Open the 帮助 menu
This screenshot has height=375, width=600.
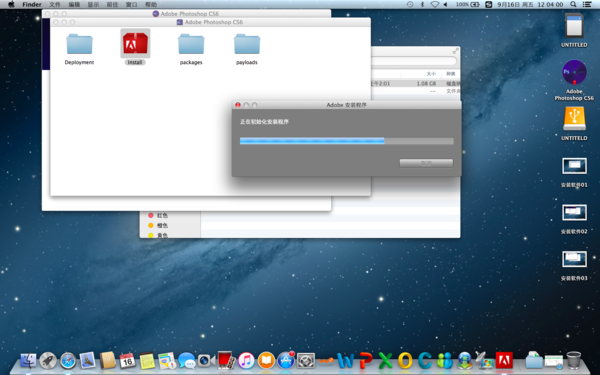[x=151, y=5]
